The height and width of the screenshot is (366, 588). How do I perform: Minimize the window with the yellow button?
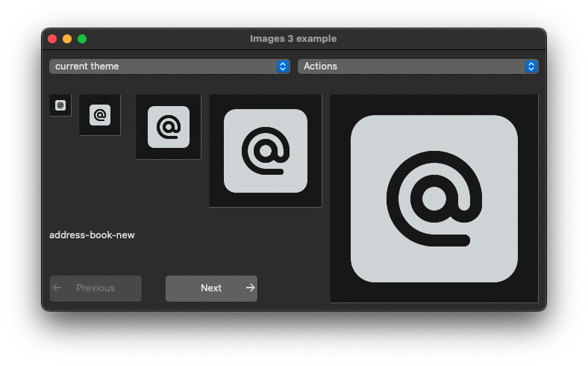pyautogui.click(x=67, y=39)
